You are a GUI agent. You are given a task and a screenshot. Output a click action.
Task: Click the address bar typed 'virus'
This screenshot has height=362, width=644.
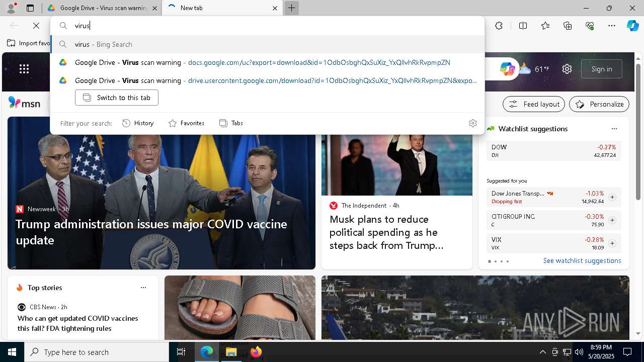pyautogui.click(x=268, y=26)
